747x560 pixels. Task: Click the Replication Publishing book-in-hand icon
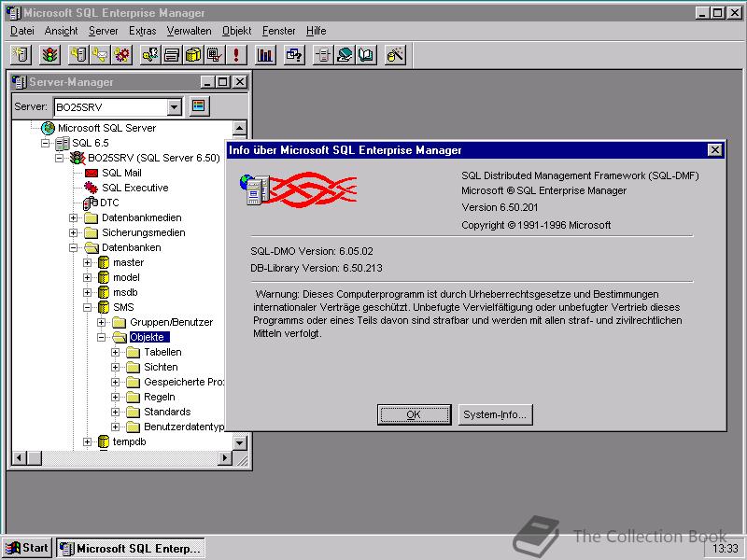coord(345,55)
